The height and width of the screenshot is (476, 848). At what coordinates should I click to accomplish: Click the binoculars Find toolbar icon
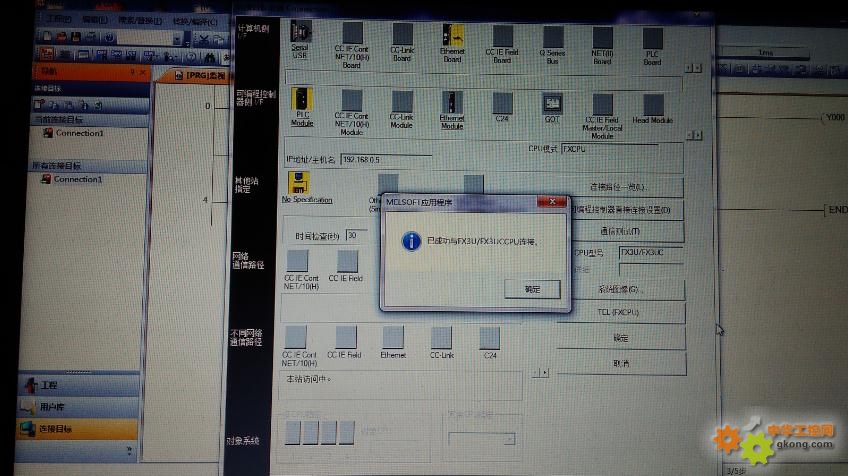[210, 57]
